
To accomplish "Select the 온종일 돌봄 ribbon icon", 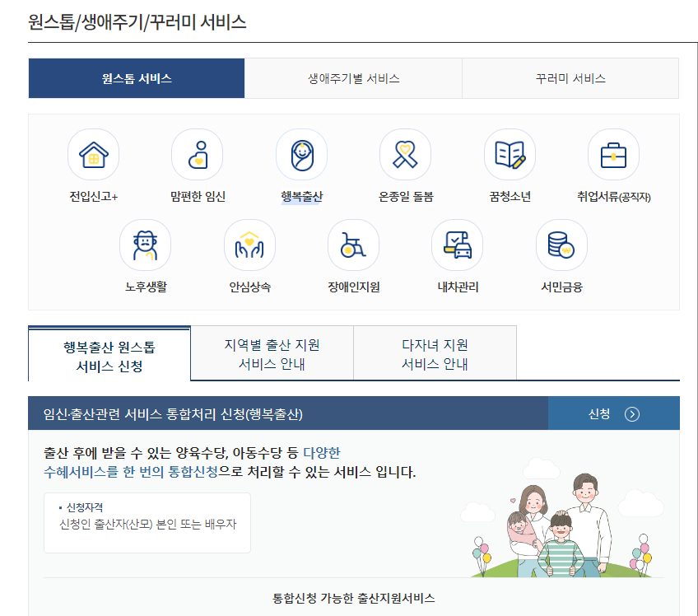I will 405,154.
